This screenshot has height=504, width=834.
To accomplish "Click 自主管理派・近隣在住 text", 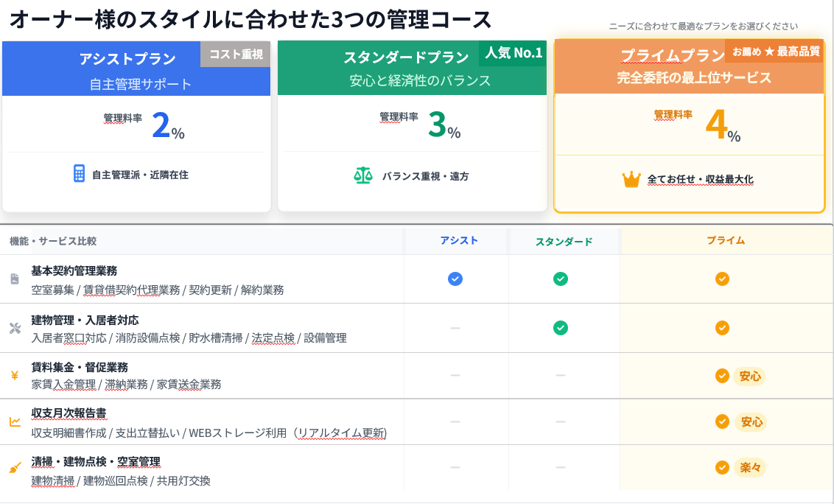I will click(141, 175).
